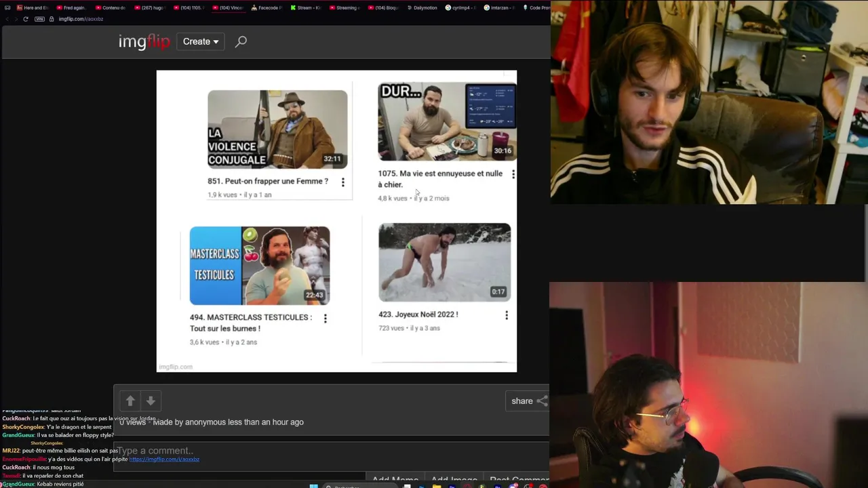The width and height of the screenshot is (868, 488).
Task: Select the active (104) Vincen tab
Action: coord(227,7)
